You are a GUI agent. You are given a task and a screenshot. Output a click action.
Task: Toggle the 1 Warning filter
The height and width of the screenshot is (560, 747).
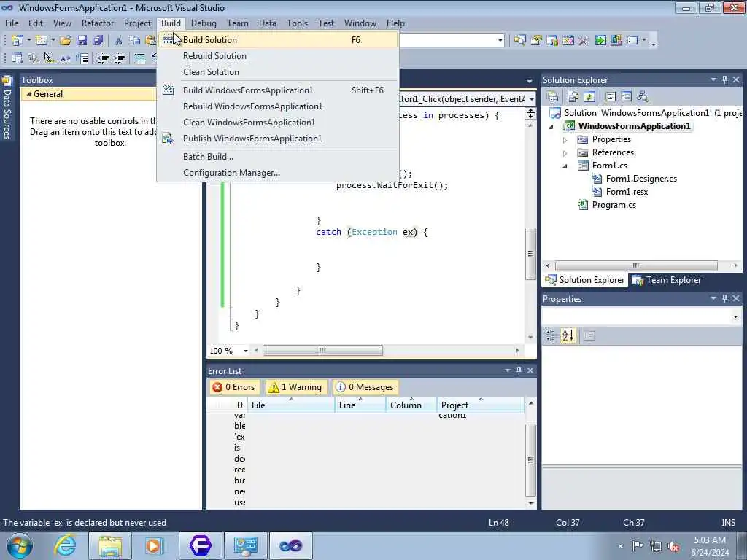click(295, 387)
